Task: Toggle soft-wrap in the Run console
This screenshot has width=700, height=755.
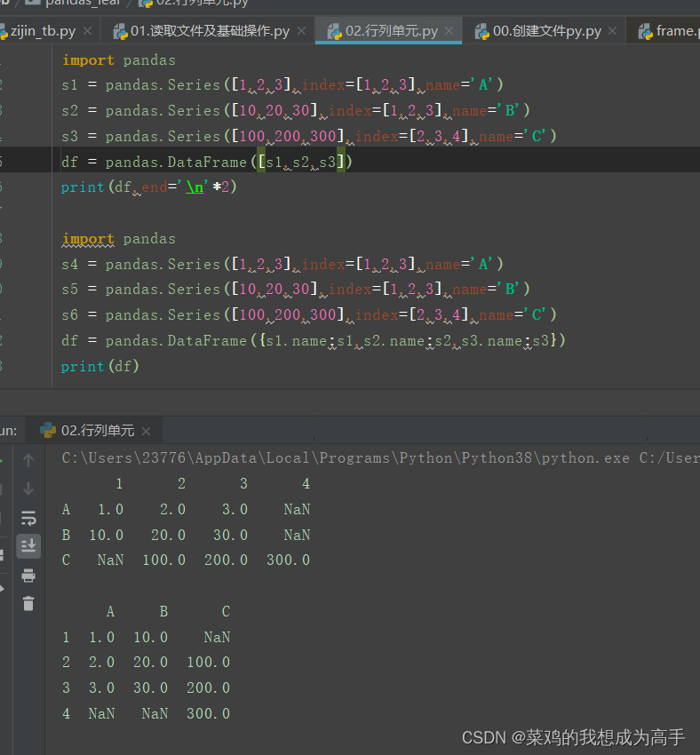Action: pyautogui.click(x=28, y=518)
